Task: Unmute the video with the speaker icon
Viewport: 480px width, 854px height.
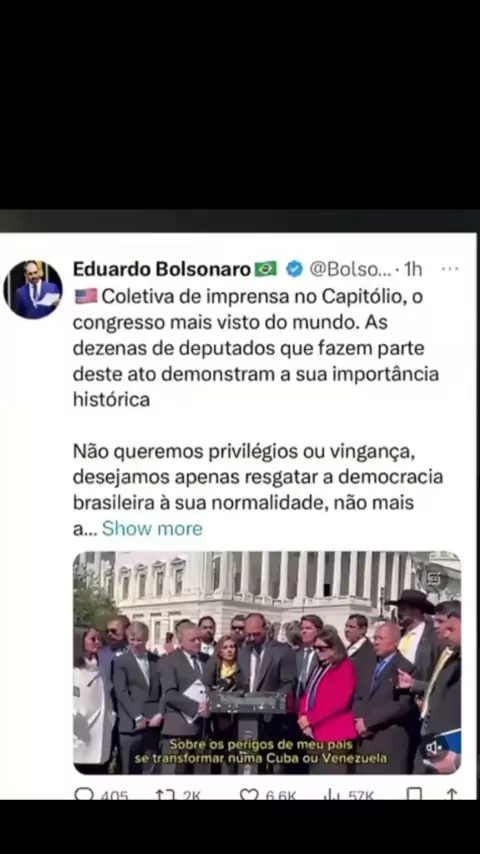Action: tap(434, 748)
